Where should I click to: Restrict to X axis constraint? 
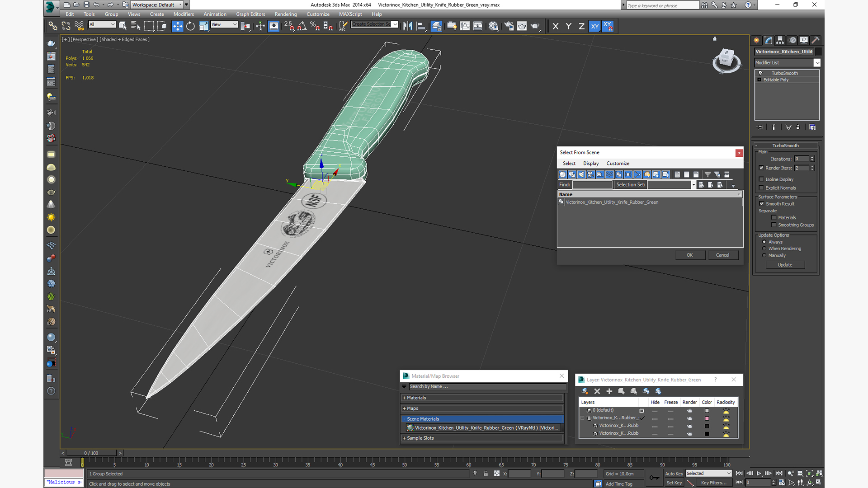click(556, 26)
